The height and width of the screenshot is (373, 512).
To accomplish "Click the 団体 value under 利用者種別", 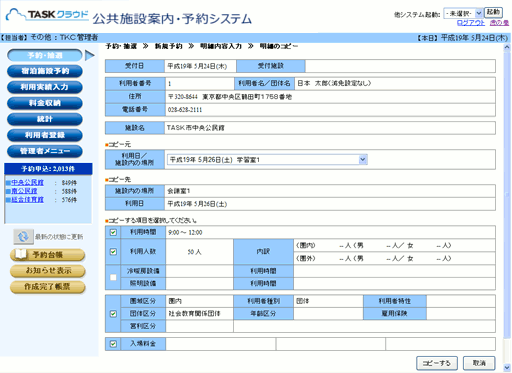I will coord(303,301).
